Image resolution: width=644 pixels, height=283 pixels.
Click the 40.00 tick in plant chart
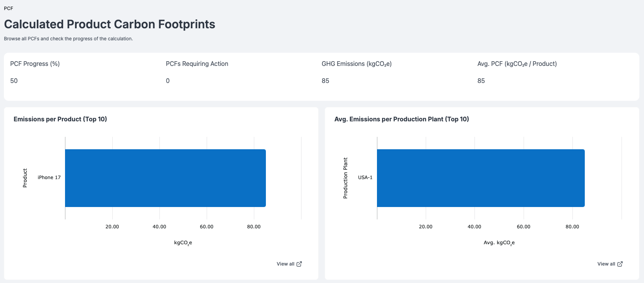click(474, 227)
